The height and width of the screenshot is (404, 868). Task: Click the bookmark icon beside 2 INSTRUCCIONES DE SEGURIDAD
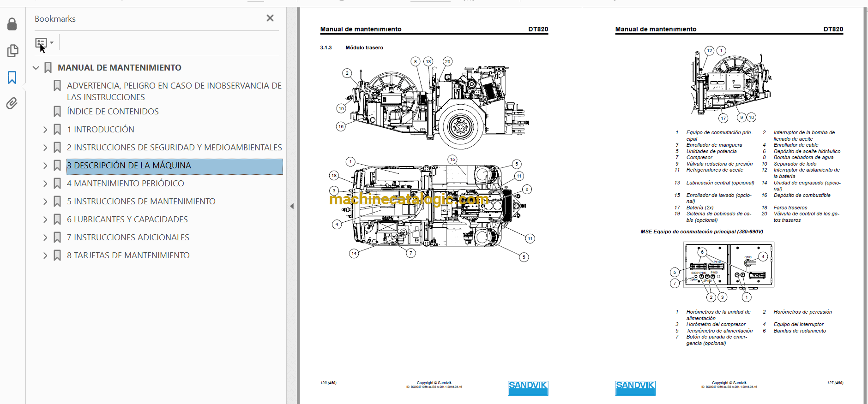(x=57, y=148)
